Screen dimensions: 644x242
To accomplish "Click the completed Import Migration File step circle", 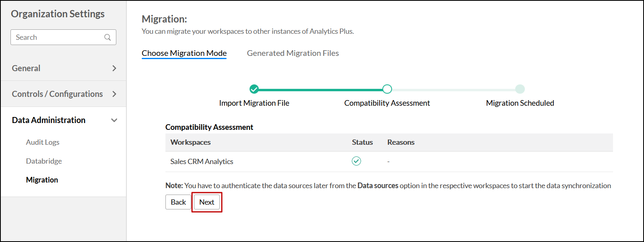I will tap(254, 89).
